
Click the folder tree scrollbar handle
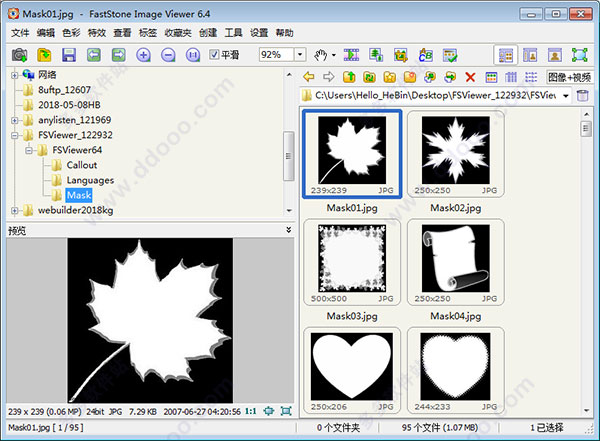pos(289,156)
